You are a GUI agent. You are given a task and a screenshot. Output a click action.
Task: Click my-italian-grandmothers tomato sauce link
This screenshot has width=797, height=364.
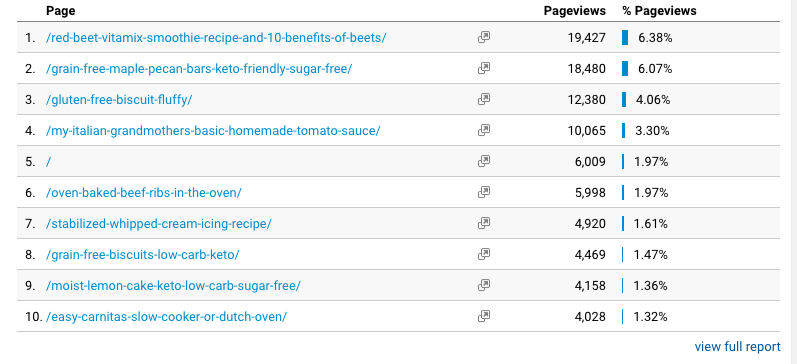pyautogui.click(x=213, y=131)
